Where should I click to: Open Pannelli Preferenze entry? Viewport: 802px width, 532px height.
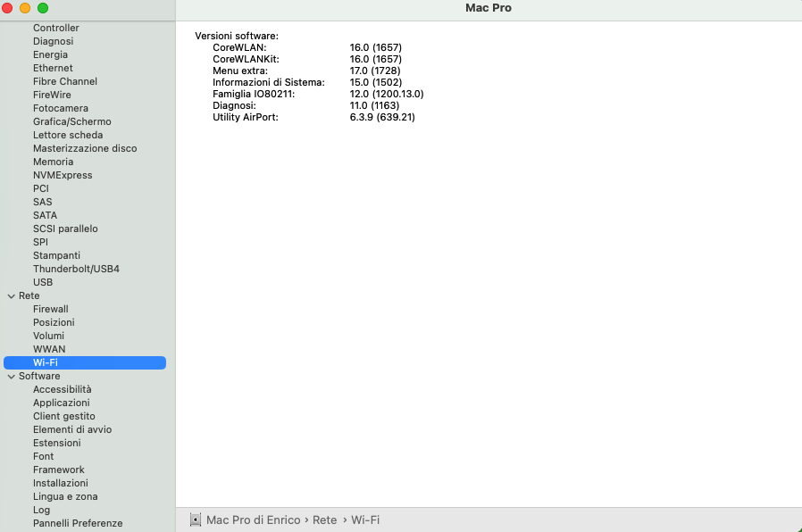(x=78, y=523)
